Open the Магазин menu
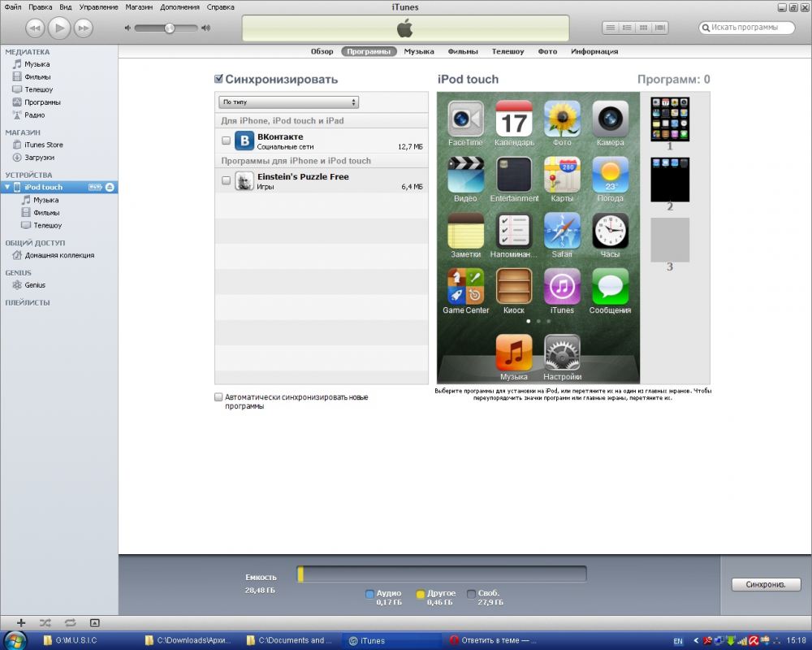812x650 pixels. click(x=139, y=7)
